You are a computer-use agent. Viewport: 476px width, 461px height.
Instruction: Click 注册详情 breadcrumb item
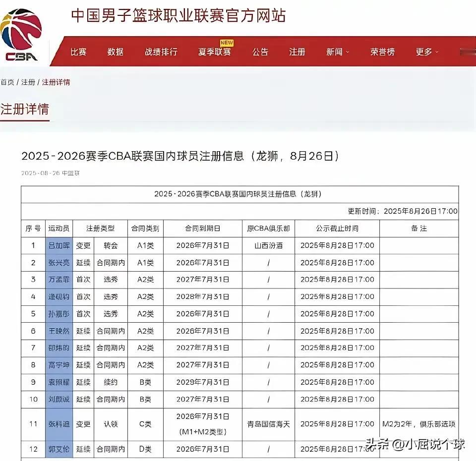pos(56,82)
